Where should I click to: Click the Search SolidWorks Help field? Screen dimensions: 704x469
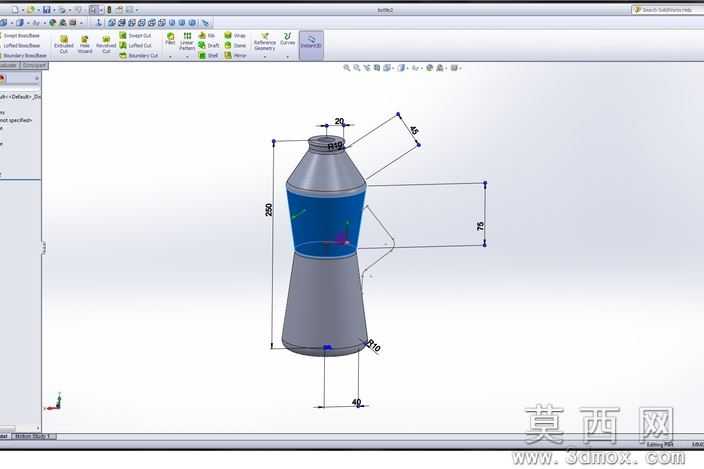pos(667,10)
